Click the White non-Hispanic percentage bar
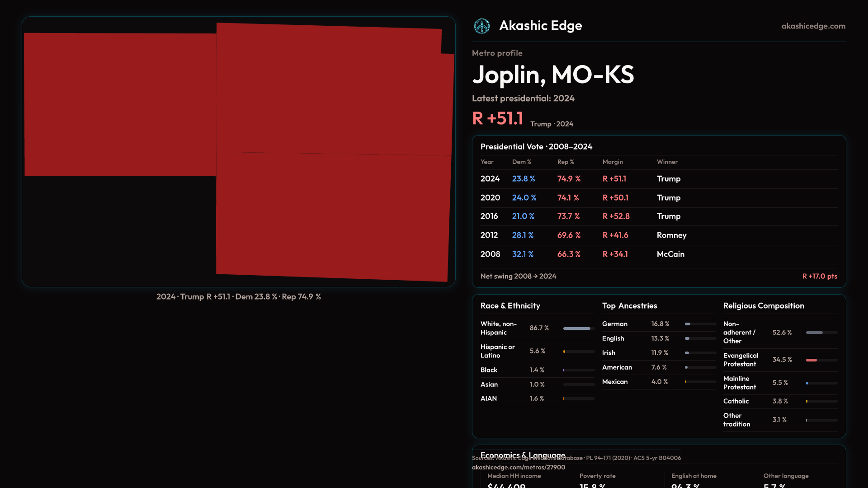 pyautogui.click(x=577, y=328)
